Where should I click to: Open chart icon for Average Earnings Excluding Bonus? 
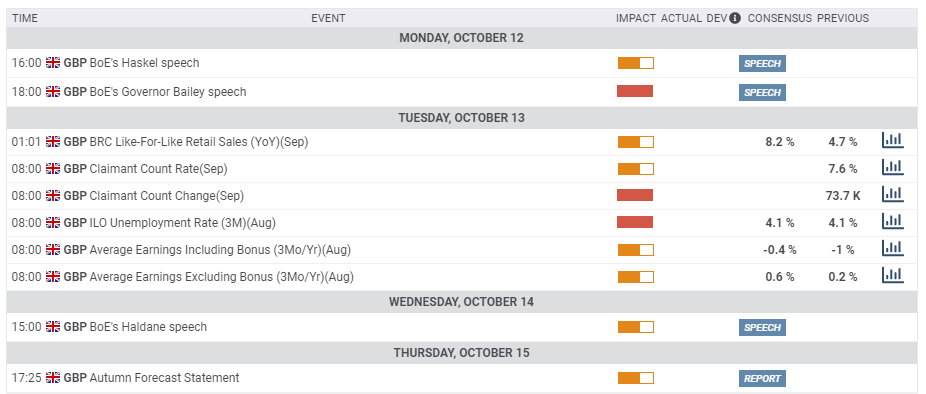tap(892, 275)
